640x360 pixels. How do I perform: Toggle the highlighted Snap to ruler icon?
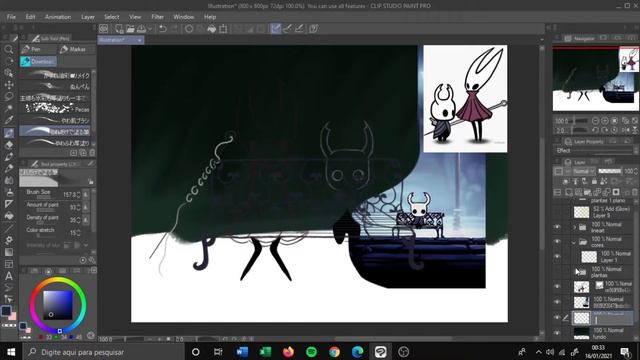[x=276, y=29]
